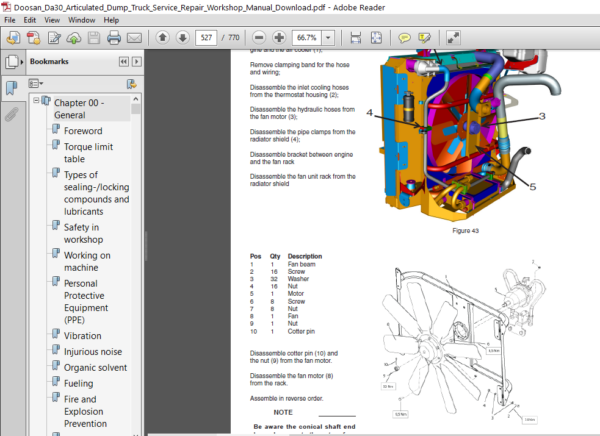This screenshot has width=600, height=436.
Task: Click the 'Fan beam' table entry
Action: pyautogui.click(x=302, y=264)
